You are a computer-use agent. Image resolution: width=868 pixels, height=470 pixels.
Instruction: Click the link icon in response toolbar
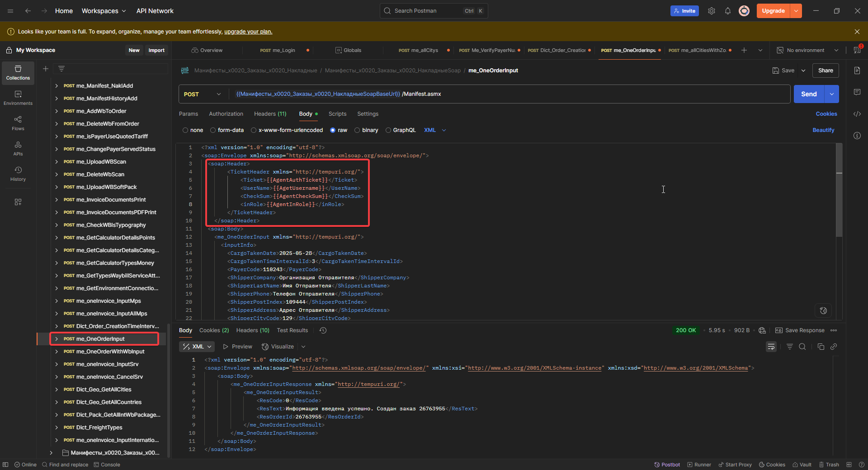click(x=834, y=347)
